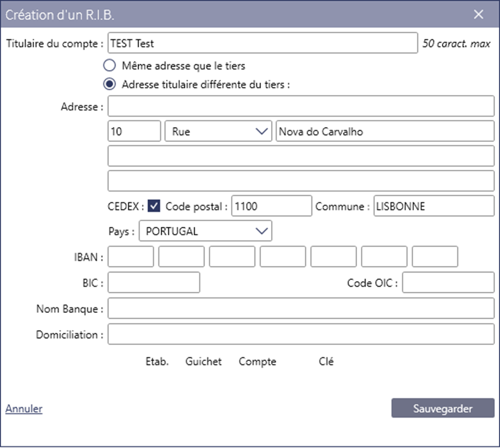Uncheck the CEDEX checkbox

click(154, 206)
